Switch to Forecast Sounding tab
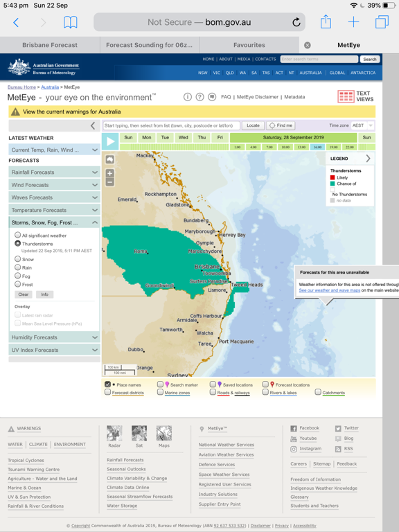 (x=150, y=45)
